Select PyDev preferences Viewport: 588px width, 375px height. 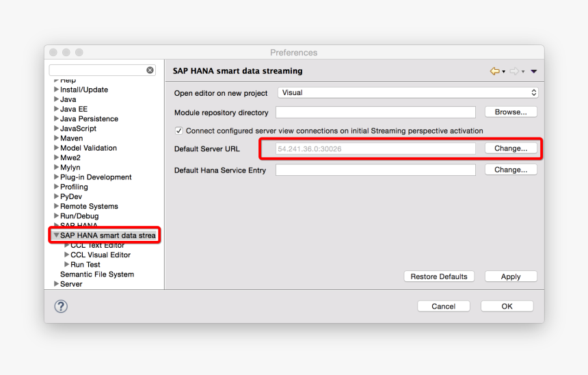(71, 196)
